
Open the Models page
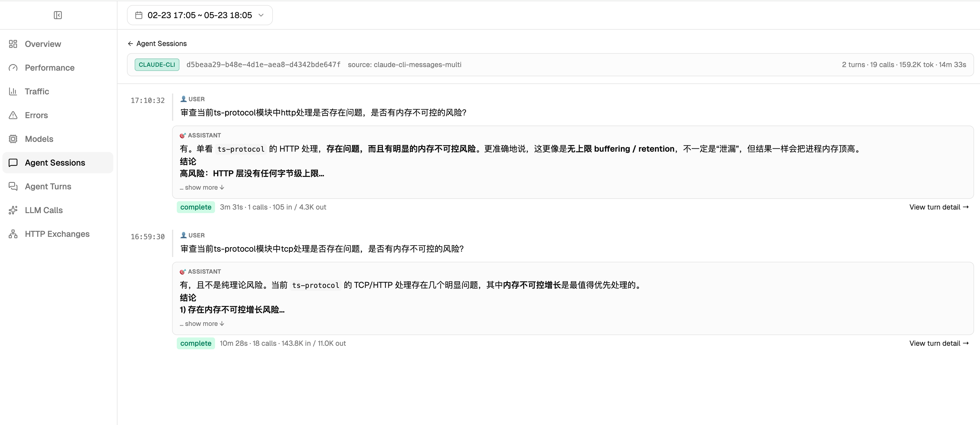coord(58,139)
